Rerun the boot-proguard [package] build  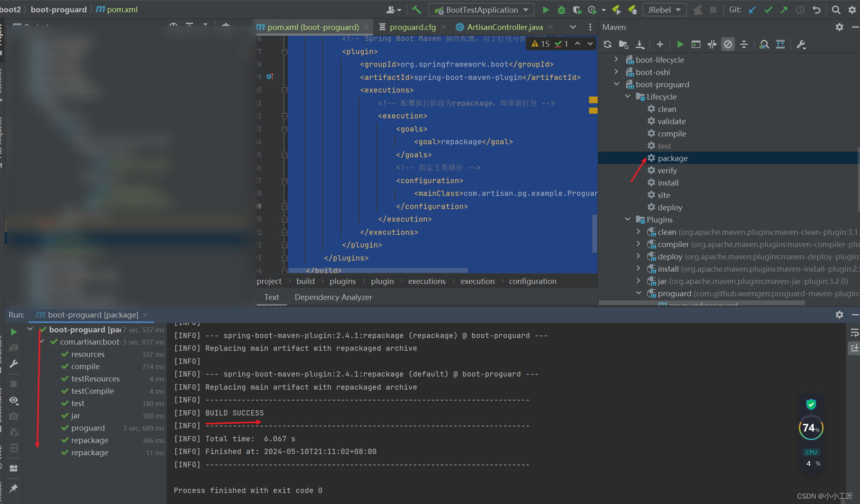pyautogui.click(x=14, y=332)
